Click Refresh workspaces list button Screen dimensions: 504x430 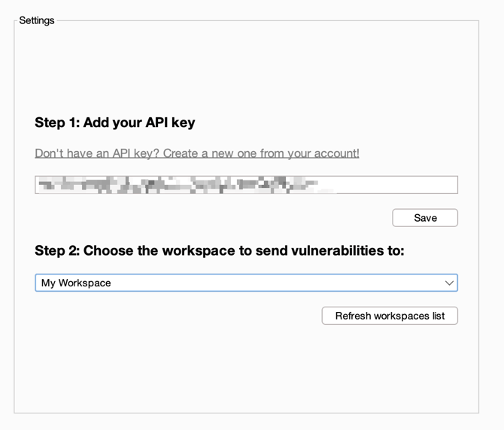[x=390, y=316]
